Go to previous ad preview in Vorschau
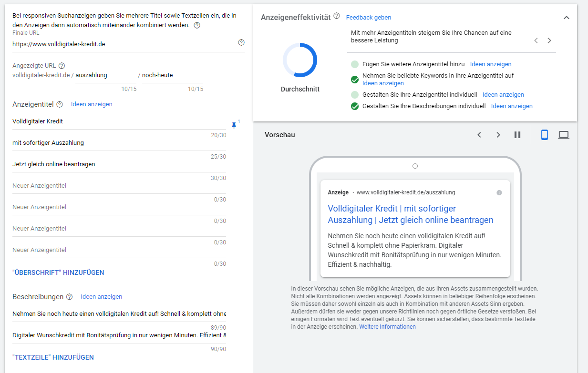This screenshot has height=373, width=588. click(479, 135)
